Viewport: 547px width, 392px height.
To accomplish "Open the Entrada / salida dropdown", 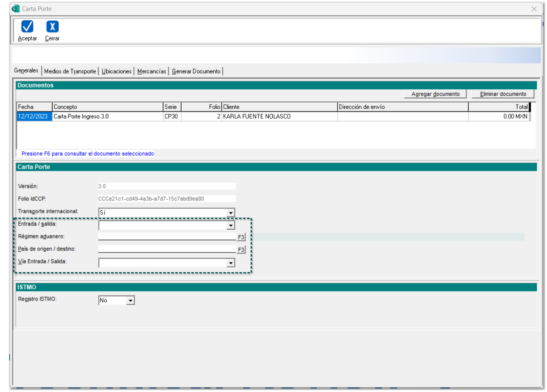I will 231,225.
